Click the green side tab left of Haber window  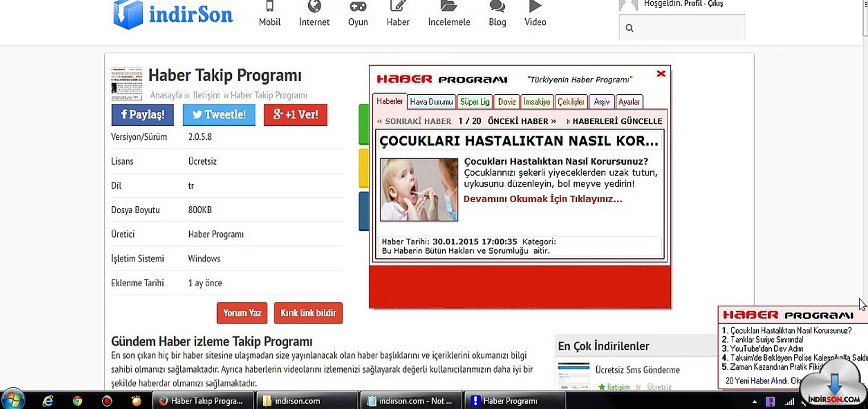[364, 124]
